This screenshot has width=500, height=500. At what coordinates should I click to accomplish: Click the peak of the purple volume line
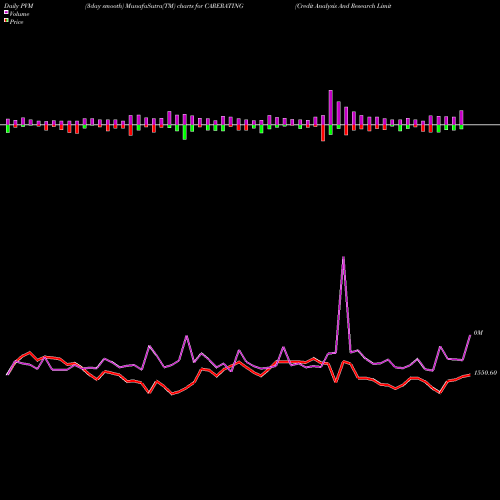[343, 257]
